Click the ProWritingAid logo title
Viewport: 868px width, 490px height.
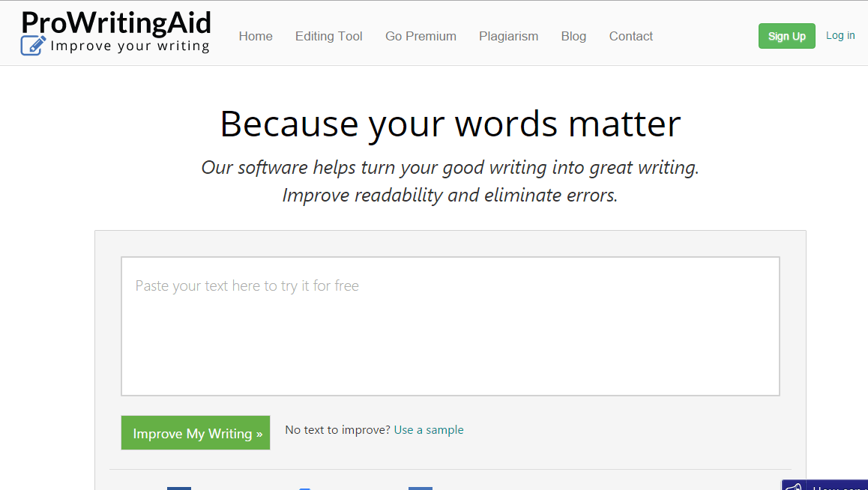coord(116,22)
